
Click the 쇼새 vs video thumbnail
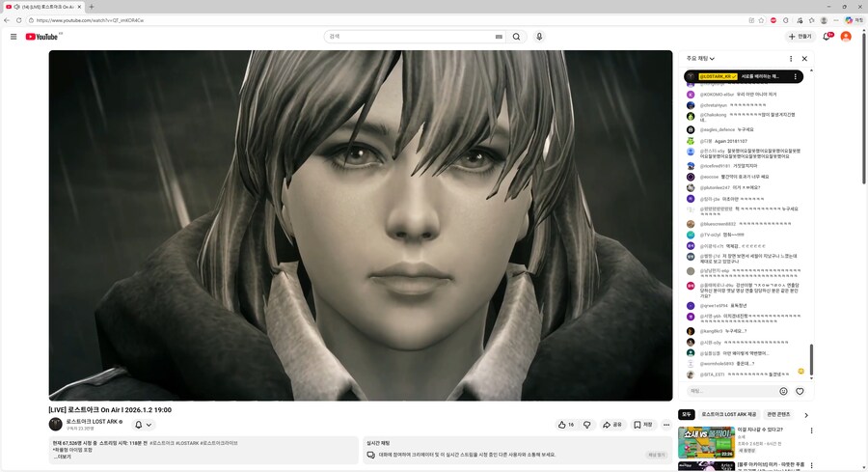(x=706, y=441)
